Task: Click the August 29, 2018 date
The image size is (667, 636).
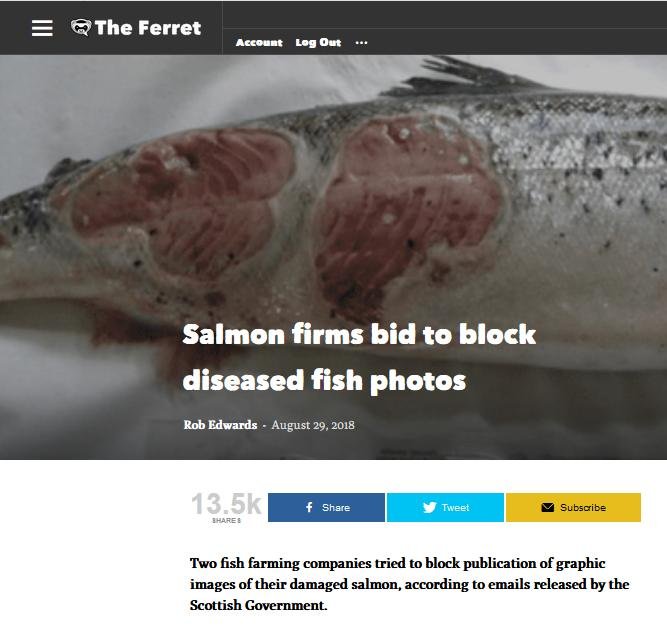Action: (313, 425)
